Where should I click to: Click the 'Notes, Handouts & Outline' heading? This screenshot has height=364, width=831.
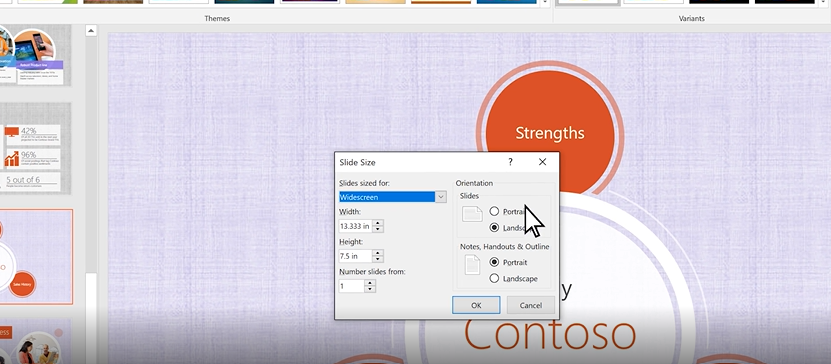point(505,247)
